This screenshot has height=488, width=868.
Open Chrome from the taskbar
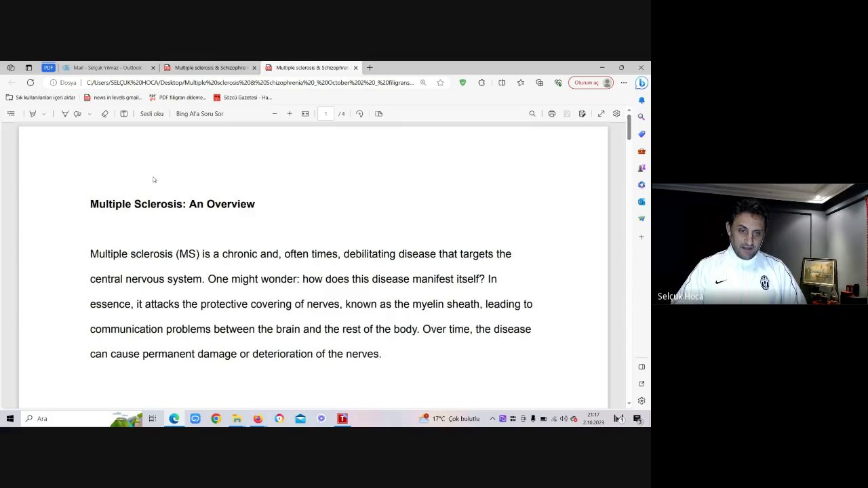click(216, 419)
